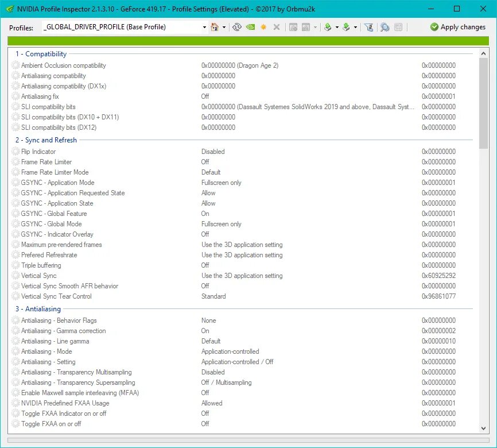The width and height of the screenshot is (497, 448).
Task: Select Vertical Sync Smooth AFR behavior name
Action: tap(70, 286)
